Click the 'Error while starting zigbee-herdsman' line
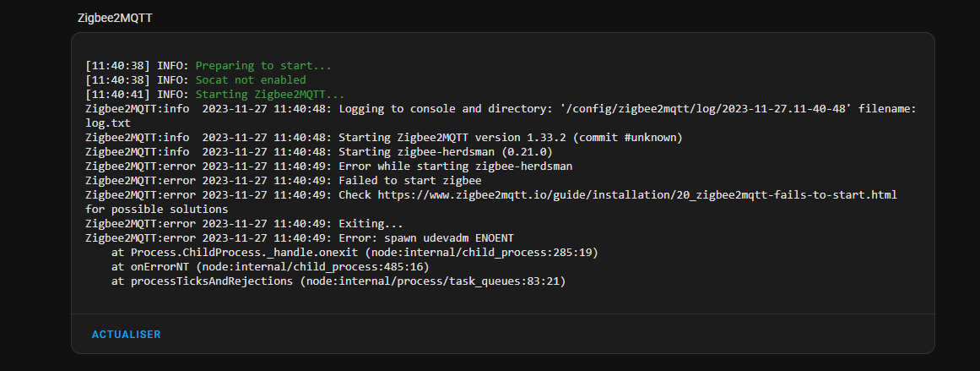This screenshot has width=980, height=371. 328,166
